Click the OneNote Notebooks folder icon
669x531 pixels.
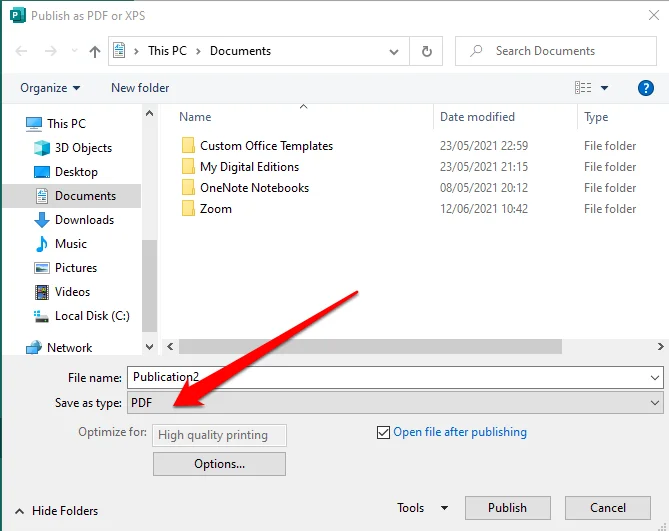point(188,187)
